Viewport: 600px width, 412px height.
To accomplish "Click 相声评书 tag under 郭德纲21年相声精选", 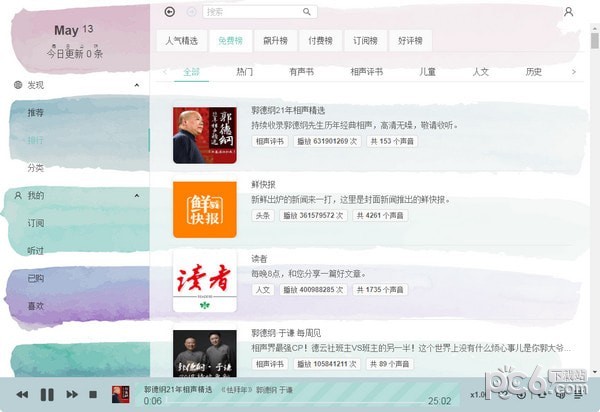I will click(x=270, y=142).
